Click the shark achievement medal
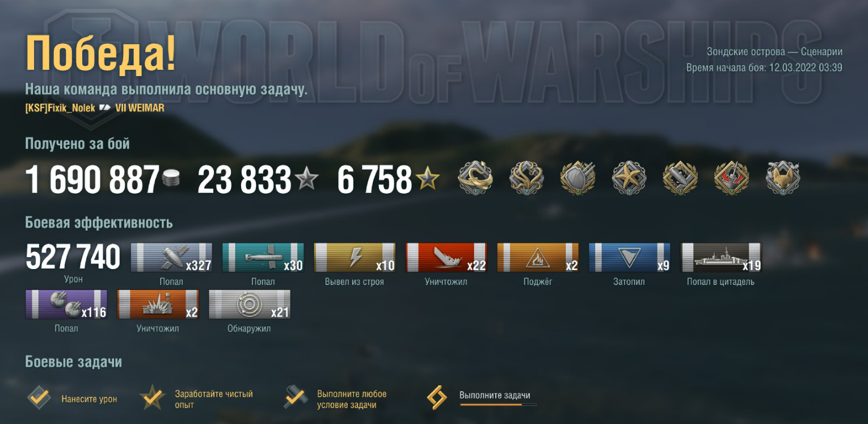This screenshot has height=424, width=868. pyautogui.click(x=475, y=178)
